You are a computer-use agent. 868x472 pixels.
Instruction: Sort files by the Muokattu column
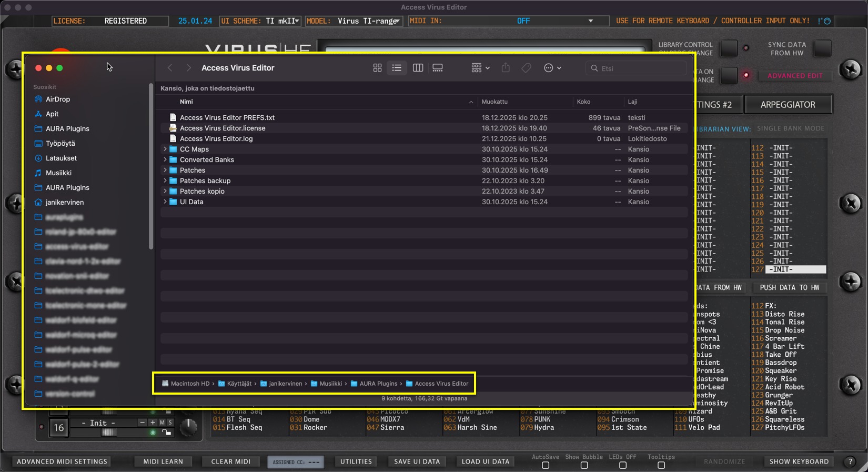pyautogui.click(x=494, y=102)
